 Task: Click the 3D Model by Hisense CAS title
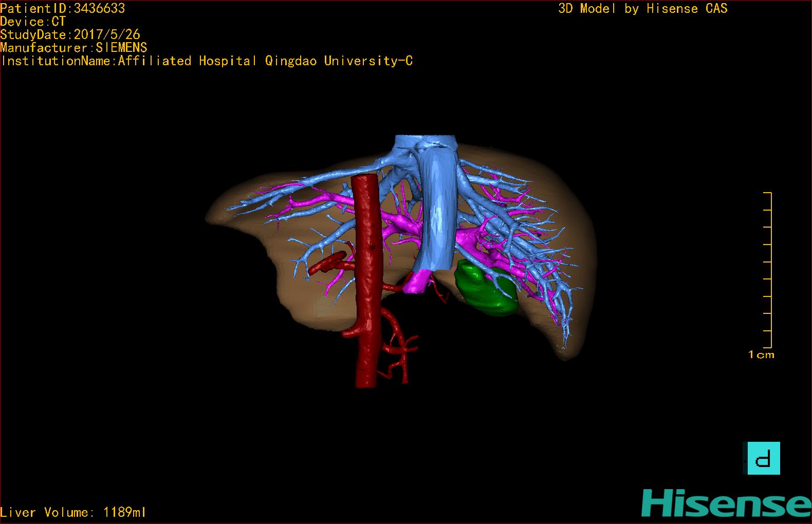click(642, 8)
